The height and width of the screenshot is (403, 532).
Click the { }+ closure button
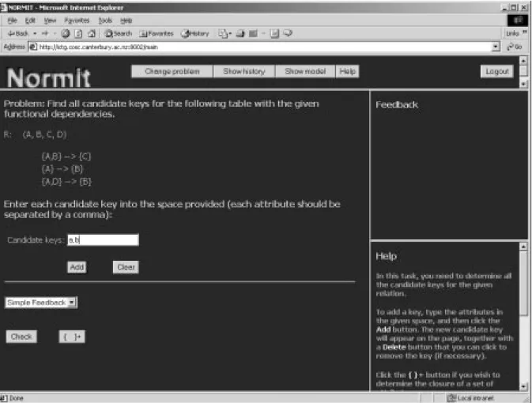pos(72,337)
